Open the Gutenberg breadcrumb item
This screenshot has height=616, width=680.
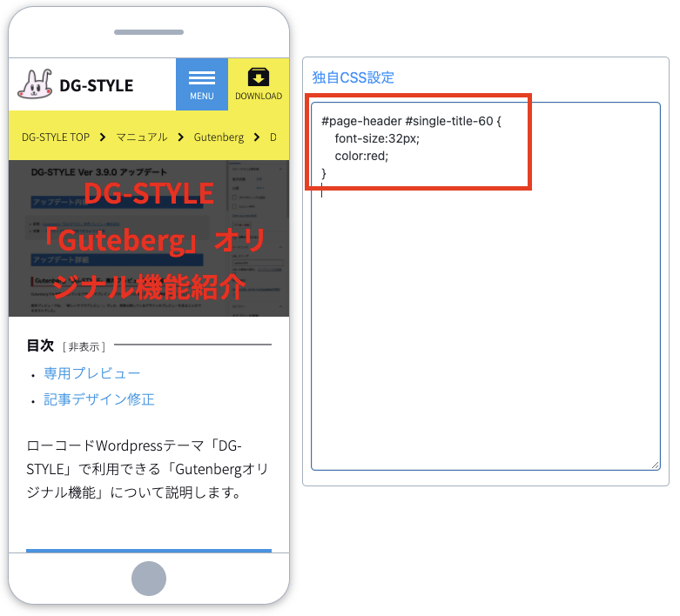[x=219, y=137]
